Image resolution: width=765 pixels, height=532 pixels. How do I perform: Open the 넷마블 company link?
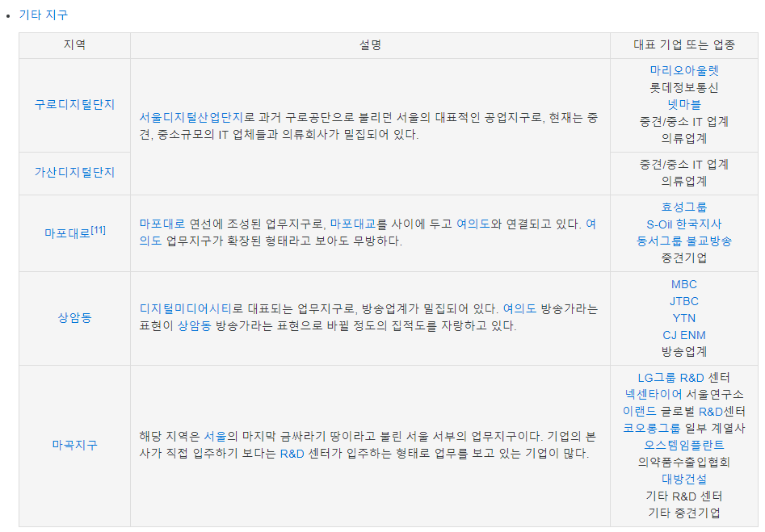click(684, 104)
